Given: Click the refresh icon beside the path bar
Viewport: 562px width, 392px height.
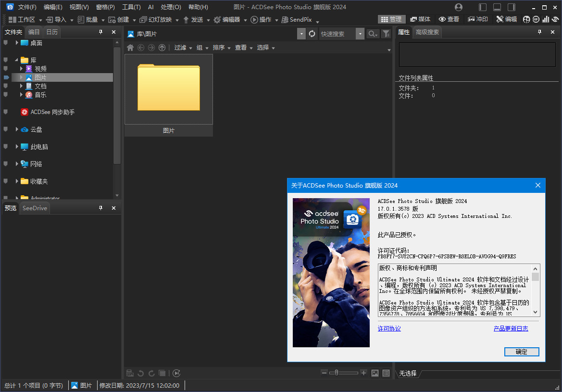Looking at the screenshot, I should 312,34.
